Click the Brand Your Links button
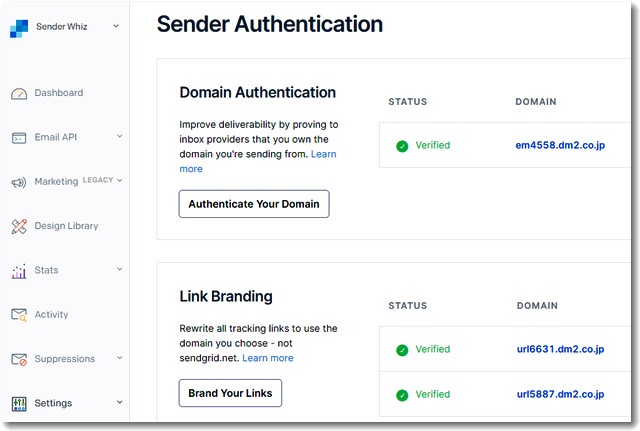The height and width of the screenshot is (431, 640). 230,393
